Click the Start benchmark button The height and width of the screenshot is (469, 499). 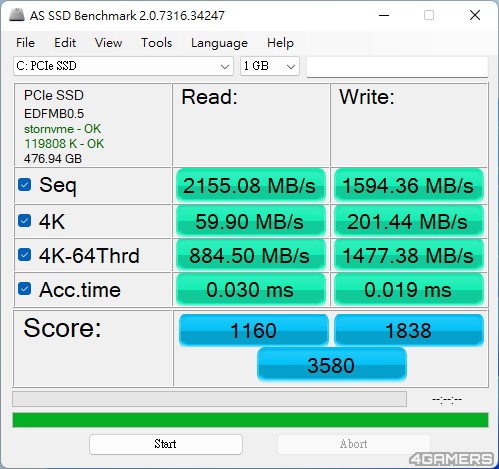[166, 444]
